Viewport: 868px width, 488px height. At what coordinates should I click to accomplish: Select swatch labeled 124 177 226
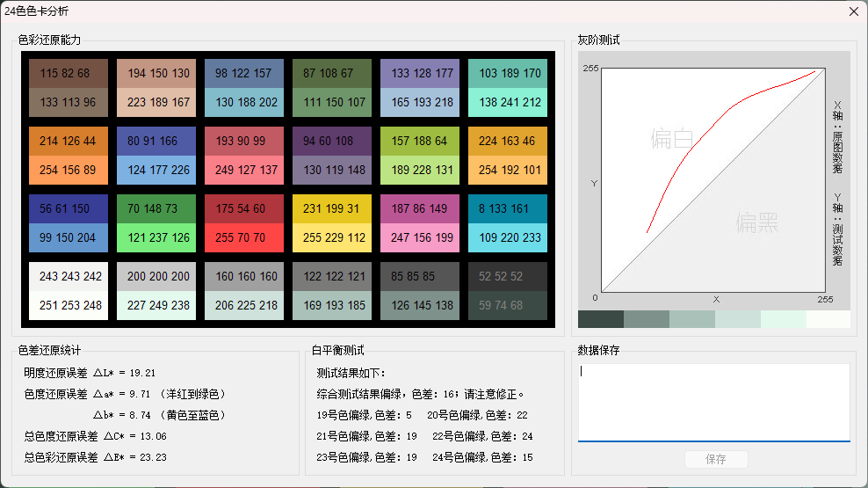point(156,170)
